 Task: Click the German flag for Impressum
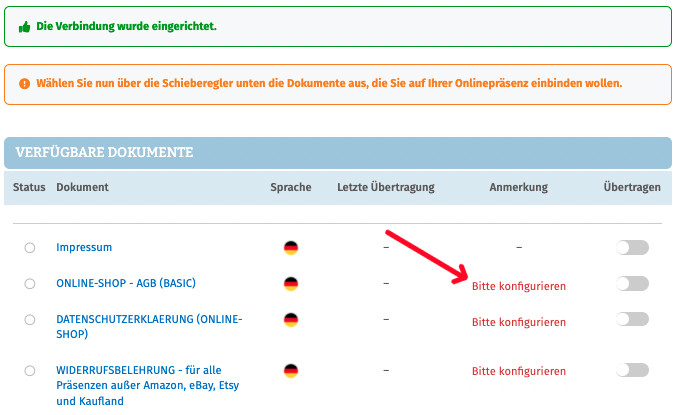[x=291, y=247]
